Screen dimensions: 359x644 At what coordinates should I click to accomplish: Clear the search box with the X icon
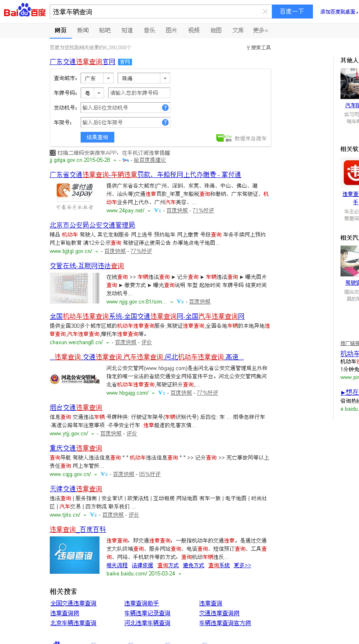click(x=265, y=11)
